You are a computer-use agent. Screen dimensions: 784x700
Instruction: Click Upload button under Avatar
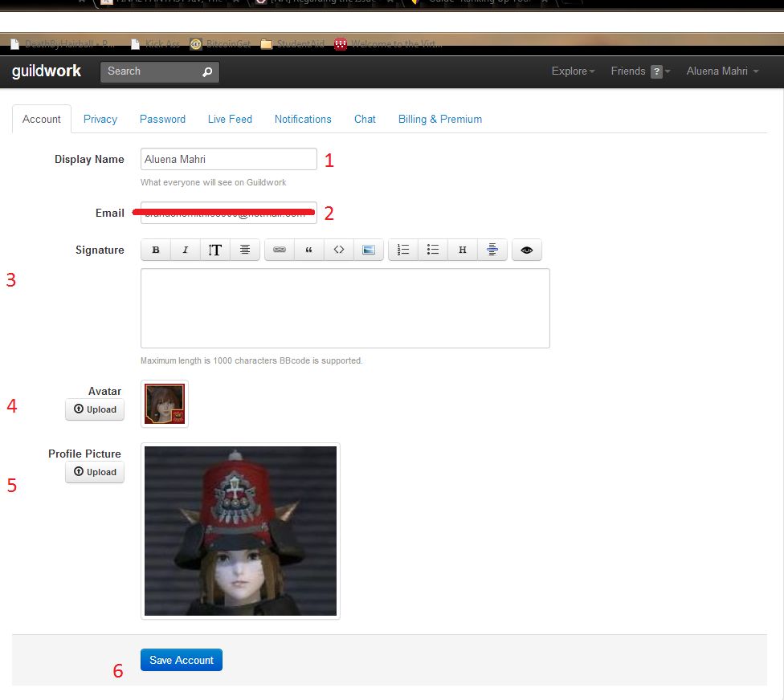click(x=95, y=409)
